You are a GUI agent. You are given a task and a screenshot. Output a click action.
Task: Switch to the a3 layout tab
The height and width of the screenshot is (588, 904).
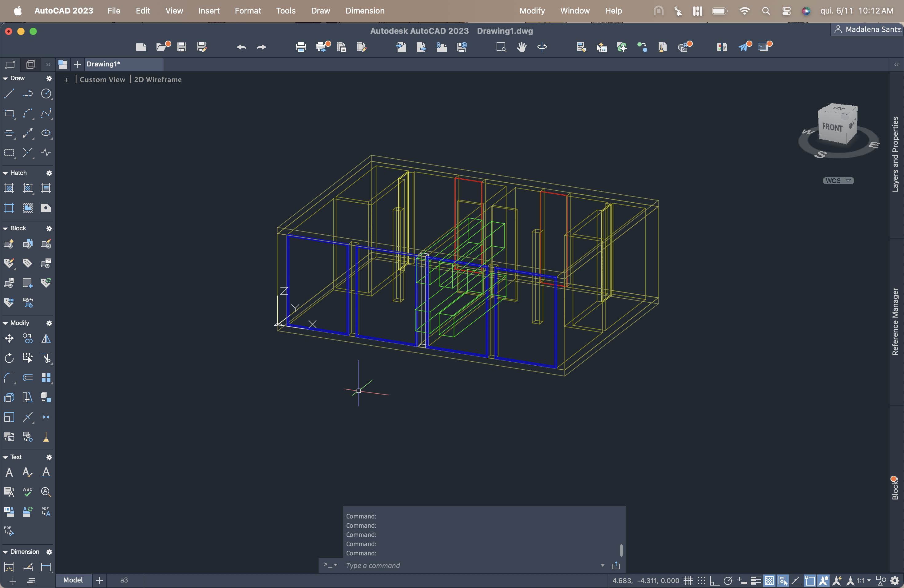tap(124, 580)
